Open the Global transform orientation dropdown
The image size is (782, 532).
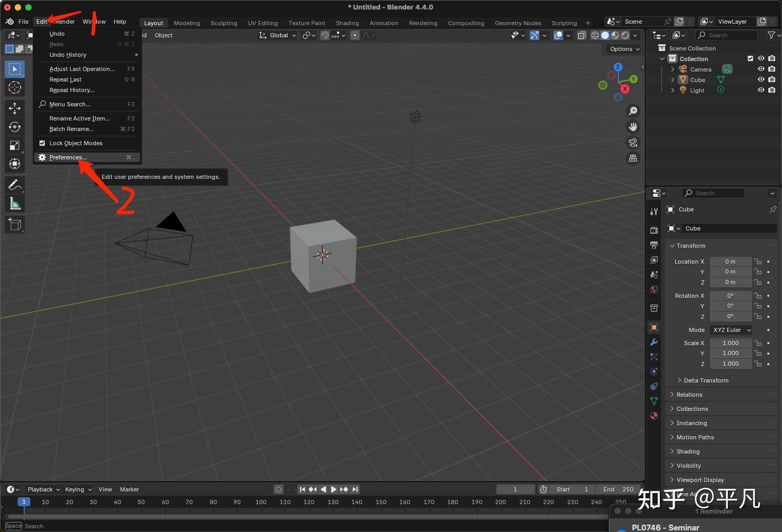[278, 35]
